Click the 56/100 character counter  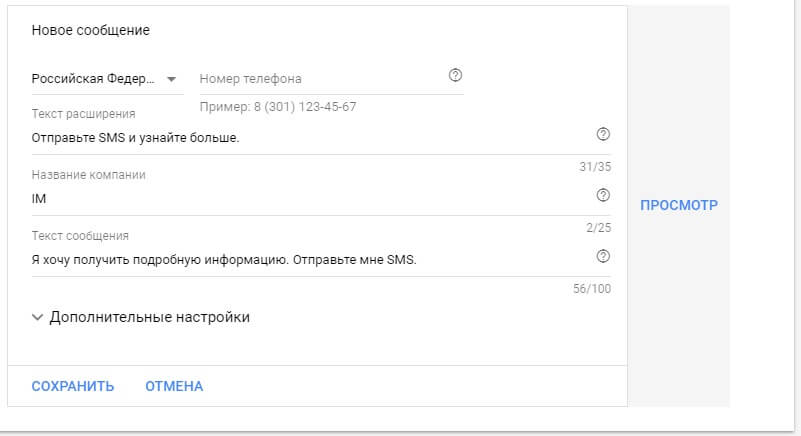tap(593, 289)
